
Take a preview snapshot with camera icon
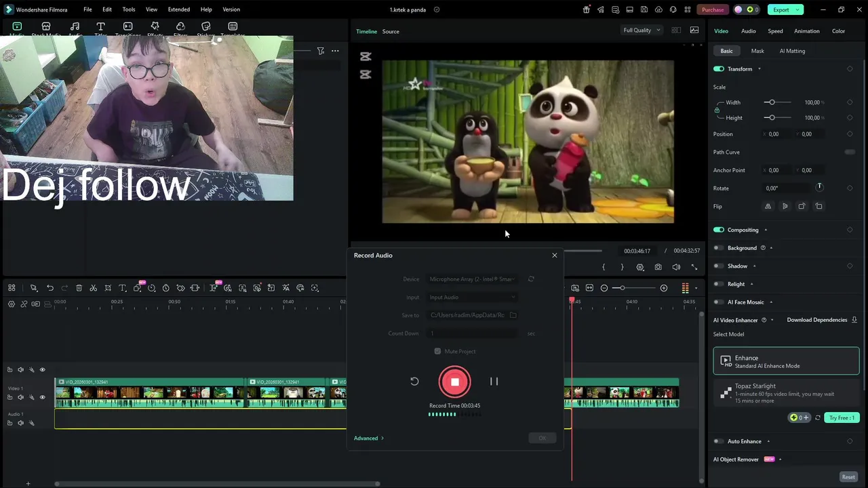658,267
